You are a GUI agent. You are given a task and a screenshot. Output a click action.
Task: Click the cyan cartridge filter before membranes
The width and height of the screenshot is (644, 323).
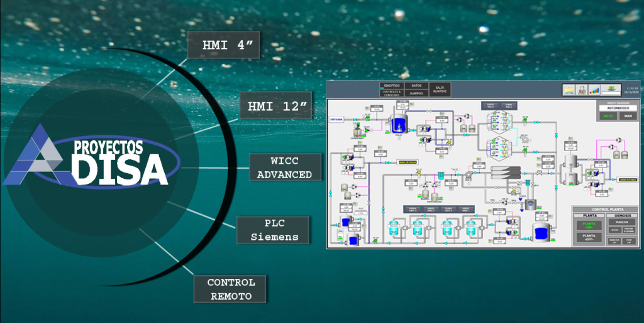(x=441, y=176)
